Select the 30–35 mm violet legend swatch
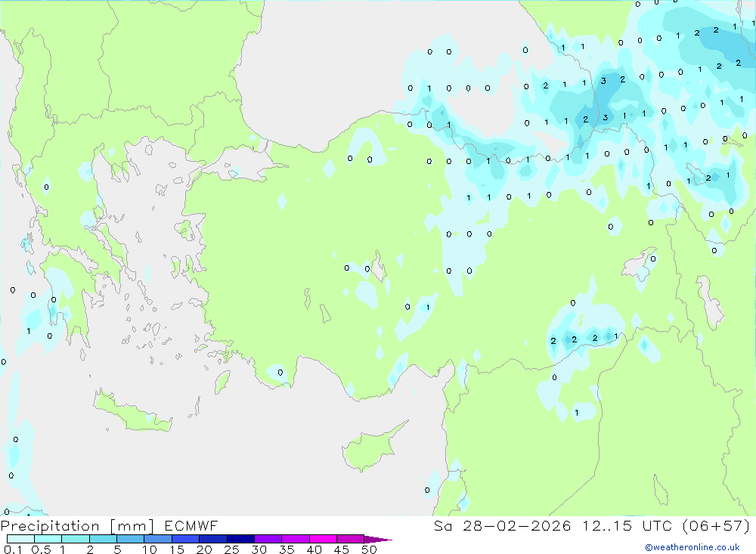 click(x=268, y=539)
